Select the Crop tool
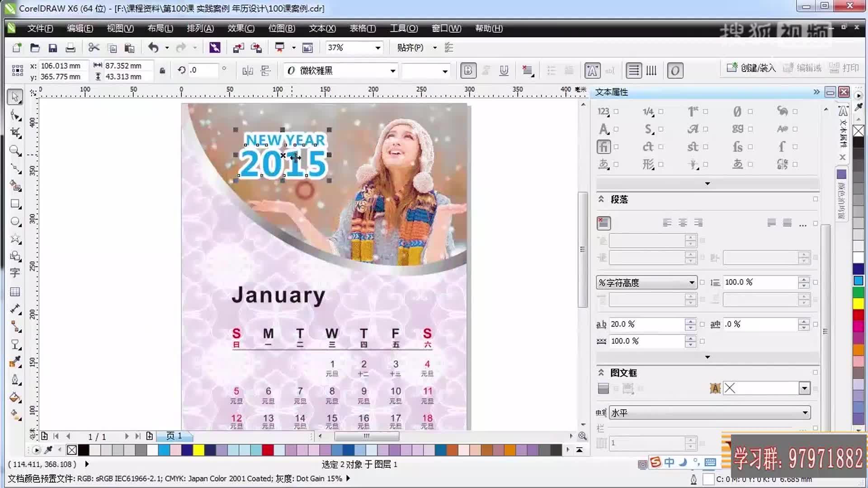Screen dimensions: 868x488 click(15, 132)
